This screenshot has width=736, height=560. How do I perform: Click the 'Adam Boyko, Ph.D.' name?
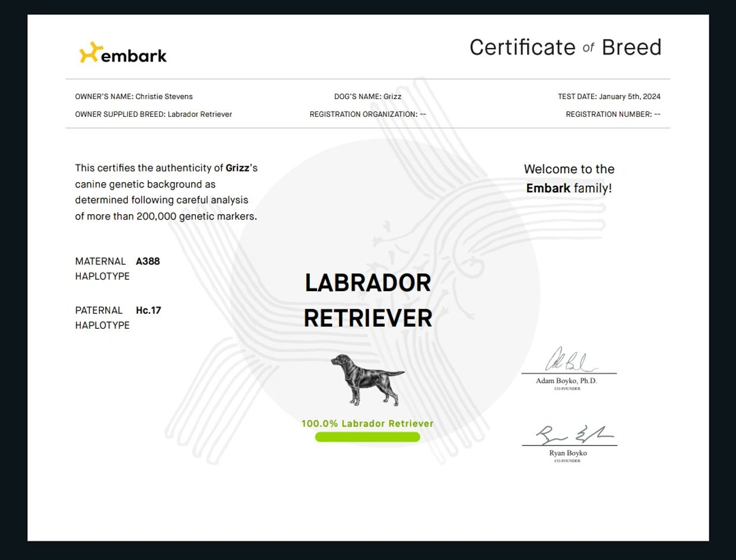click(x=566, y=381)
